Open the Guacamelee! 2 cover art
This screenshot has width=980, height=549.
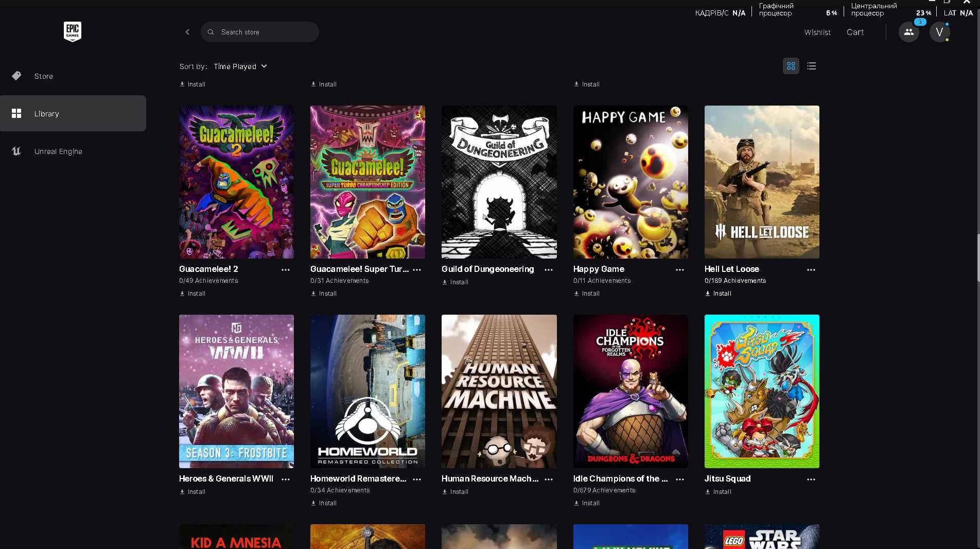tap(236, 182)
